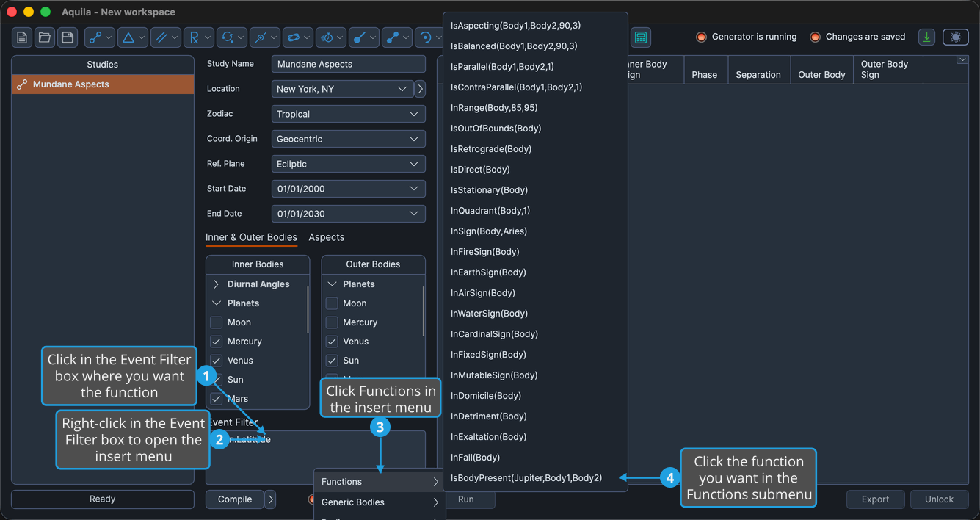Uncheck Sun in Inner Bodies
The height and width of the screenshot is (520, 980).
(x=217, y=380)
